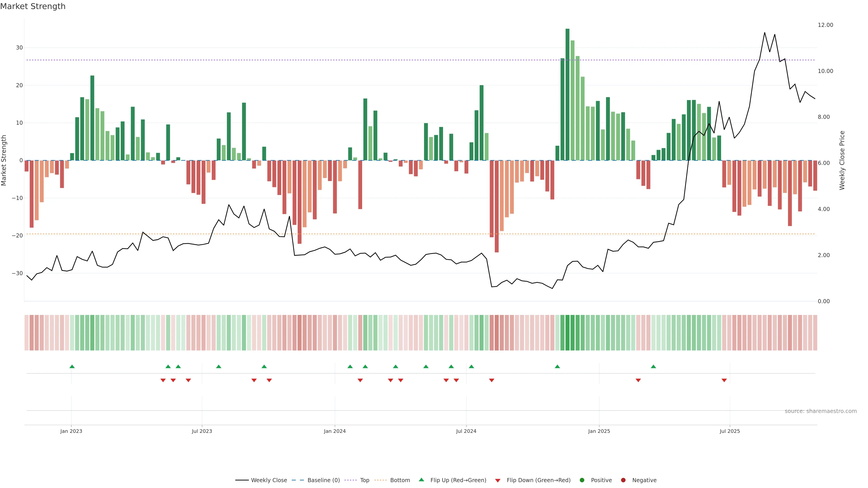Click the Positive green circle legend icon
The height and width of the screenshot is (488, 868).
point(582,480)
